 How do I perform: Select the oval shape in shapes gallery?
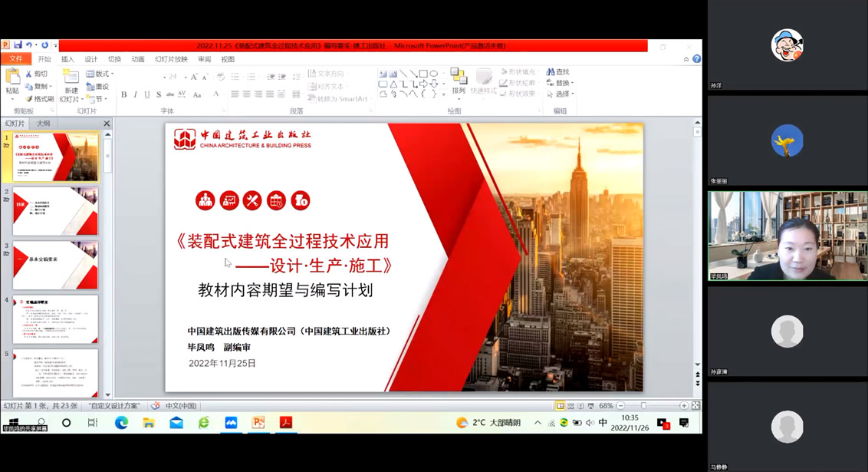434,74
